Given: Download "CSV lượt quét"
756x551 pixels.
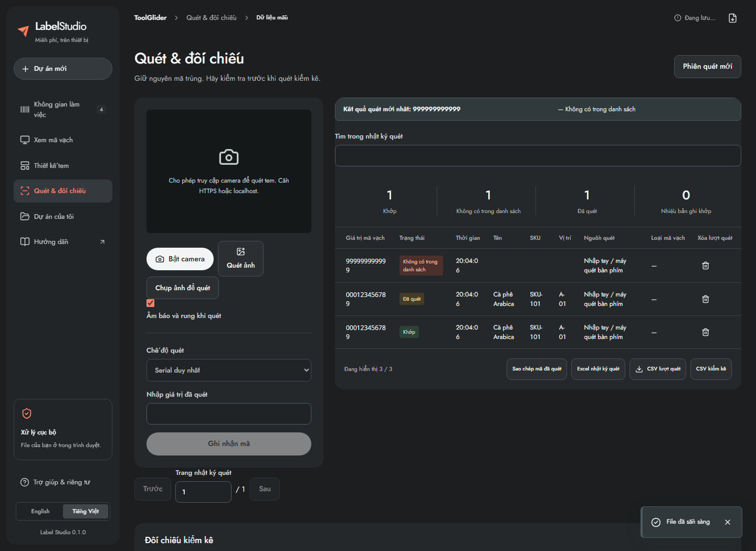Looking at the screenshot, I should [658, 369].
